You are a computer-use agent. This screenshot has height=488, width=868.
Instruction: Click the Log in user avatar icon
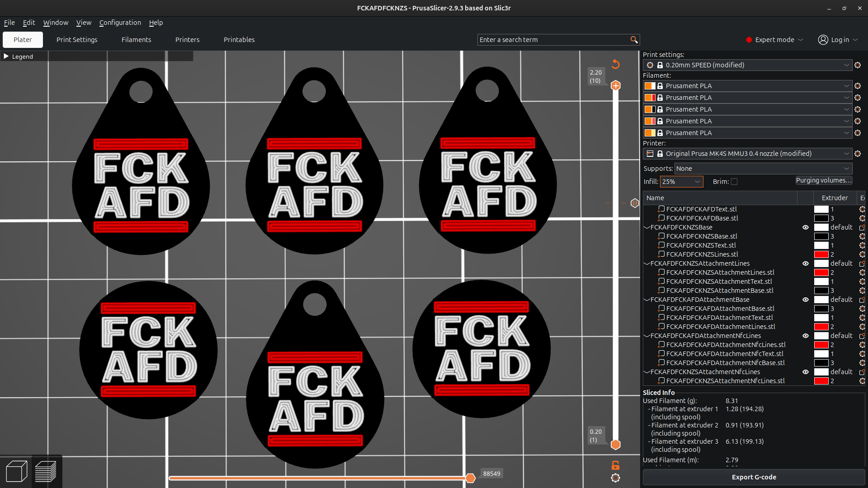[823, 40]
